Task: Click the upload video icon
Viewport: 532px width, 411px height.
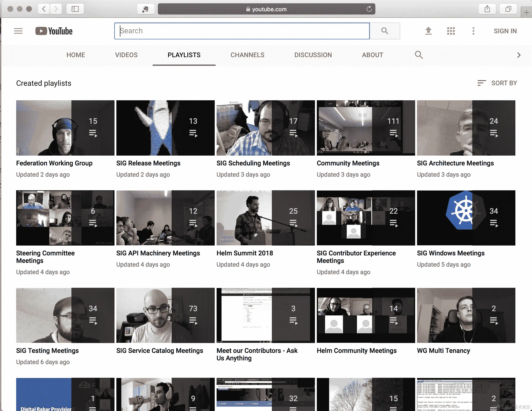Action: click(428, 31)
